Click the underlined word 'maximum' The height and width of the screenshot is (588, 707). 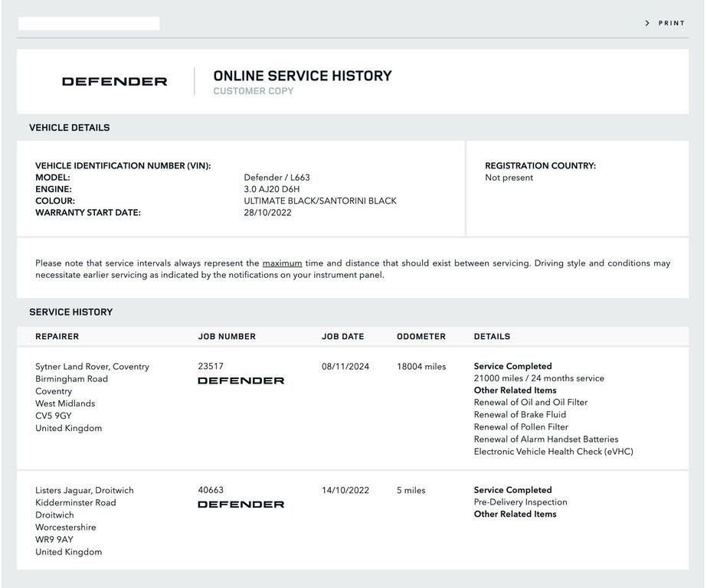[282, 263]
